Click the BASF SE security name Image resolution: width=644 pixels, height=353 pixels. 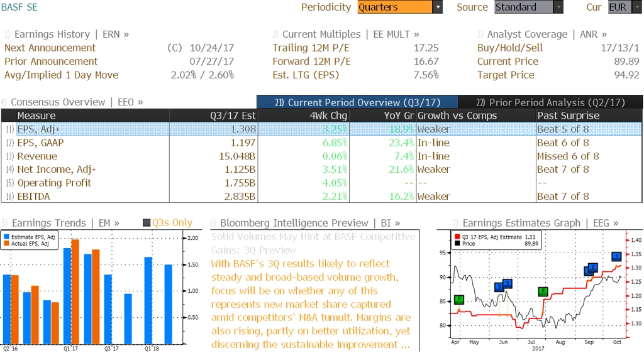[19, 7]
